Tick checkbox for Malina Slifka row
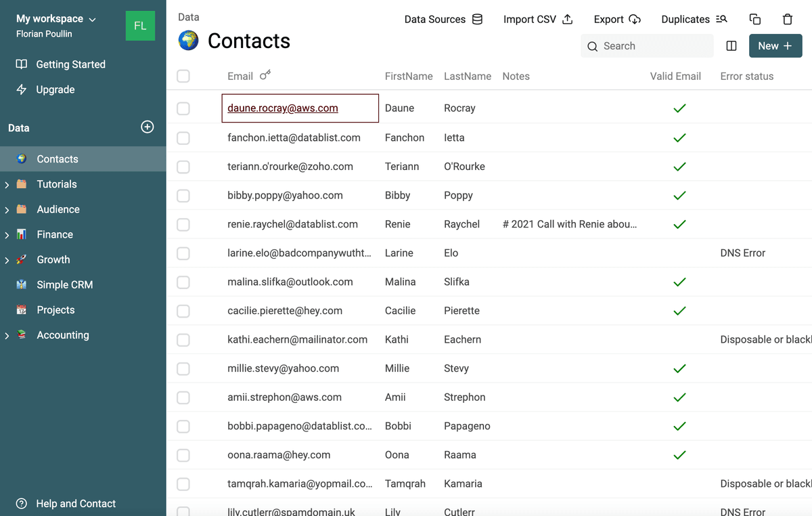The image size is (812, 516). pos(183,282)
